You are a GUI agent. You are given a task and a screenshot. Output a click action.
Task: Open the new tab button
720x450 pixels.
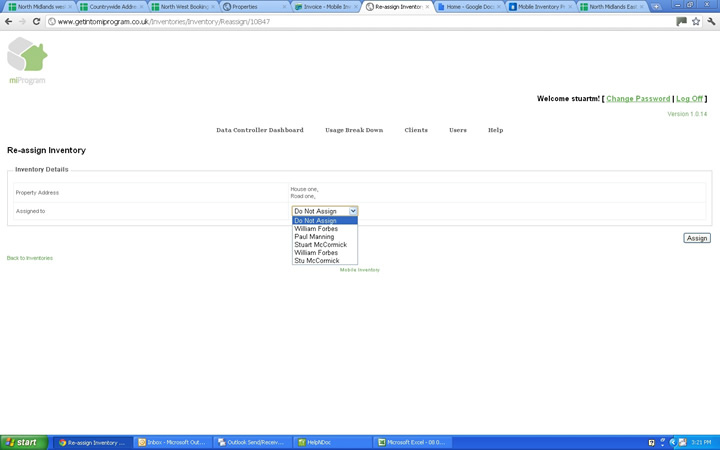pyautogui.click(x=657, y=7)
